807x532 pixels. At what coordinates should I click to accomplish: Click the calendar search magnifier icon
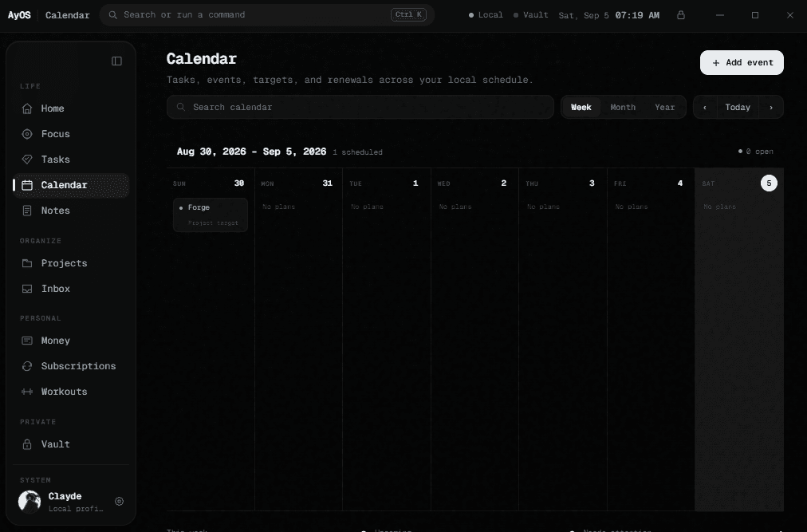tap(181, 107)
